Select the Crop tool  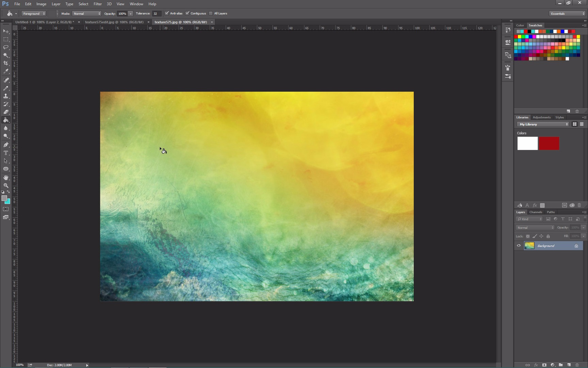pos(6,63)
